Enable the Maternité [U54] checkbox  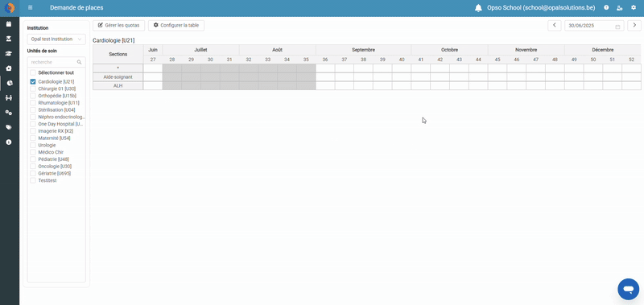point(33,138)
